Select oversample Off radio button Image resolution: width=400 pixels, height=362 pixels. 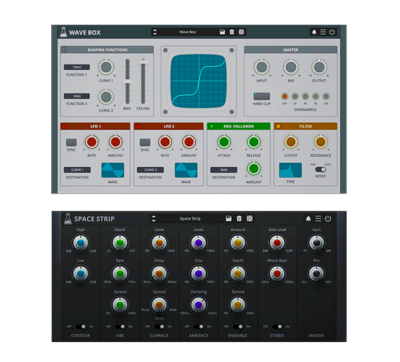click(284, 97)
